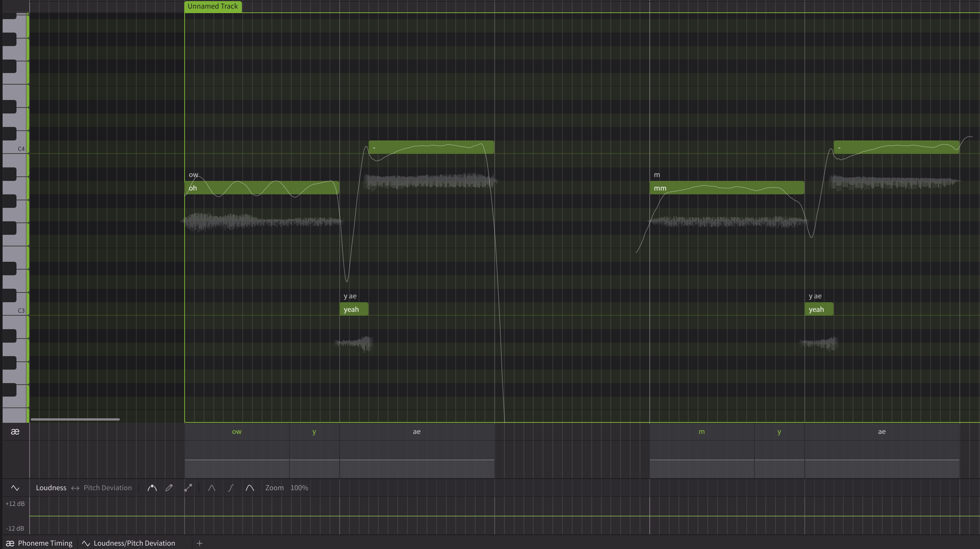Viewport: 980px width, 549px height.
Task: Click 'y ae' phonemes above second 'yeah'
Action: 815,296
